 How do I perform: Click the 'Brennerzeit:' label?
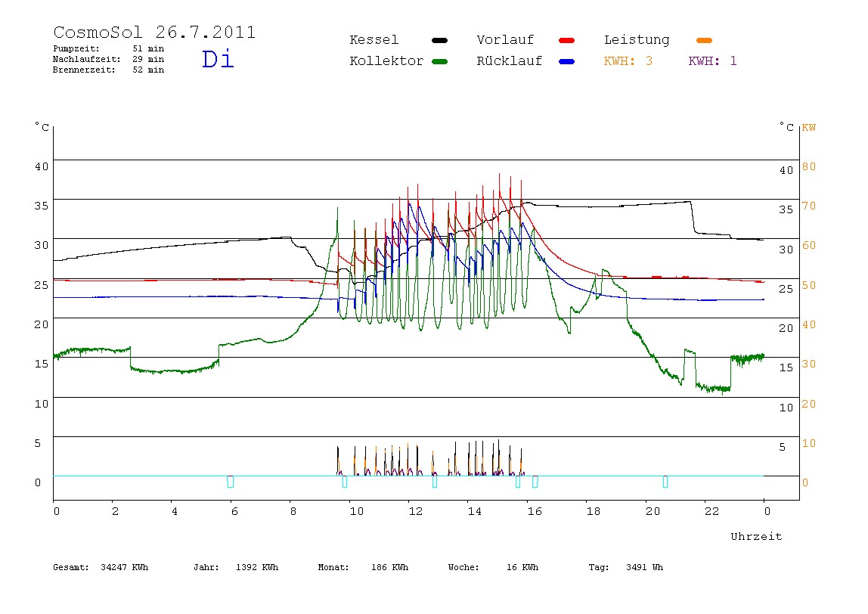click(x=84, y=70)
